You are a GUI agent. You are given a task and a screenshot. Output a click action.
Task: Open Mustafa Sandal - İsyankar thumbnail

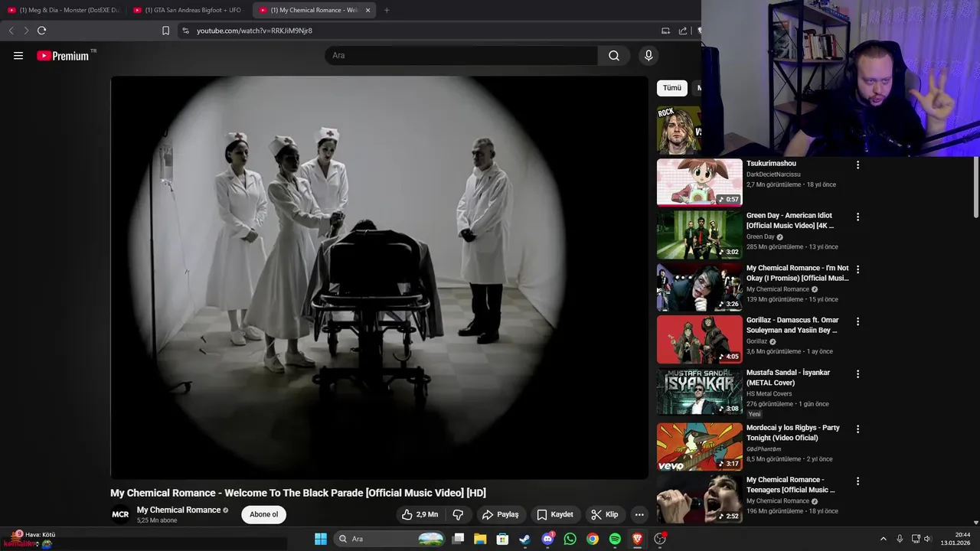click(700, 392)
